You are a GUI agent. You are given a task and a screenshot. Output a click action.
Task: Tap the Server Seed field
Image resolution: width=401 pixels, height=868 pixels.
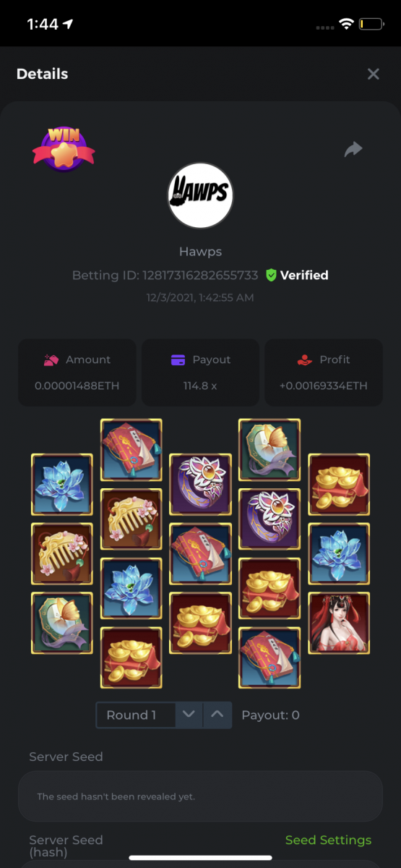(200, 796)
